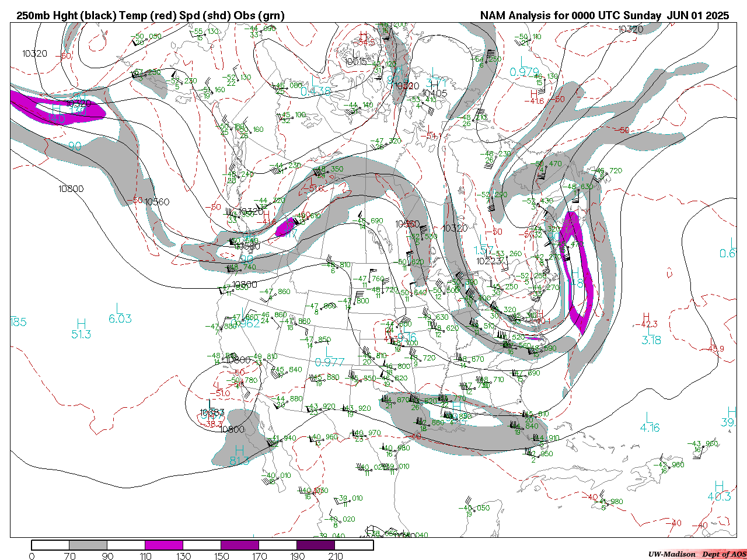Click the 10405 height contour label
This screenshot has width=747, height=560.
pyautogui.click(x=434, y=93)
